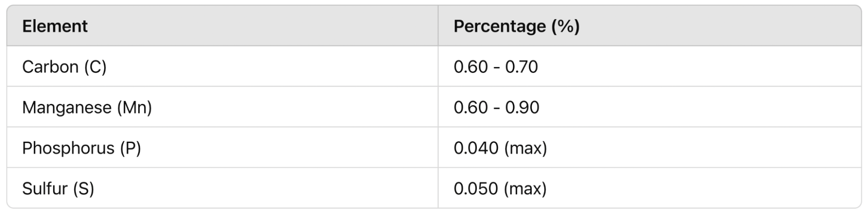868x216 pixels.
Task: Click the Percentage (%) column header
Action: [650, 26]
